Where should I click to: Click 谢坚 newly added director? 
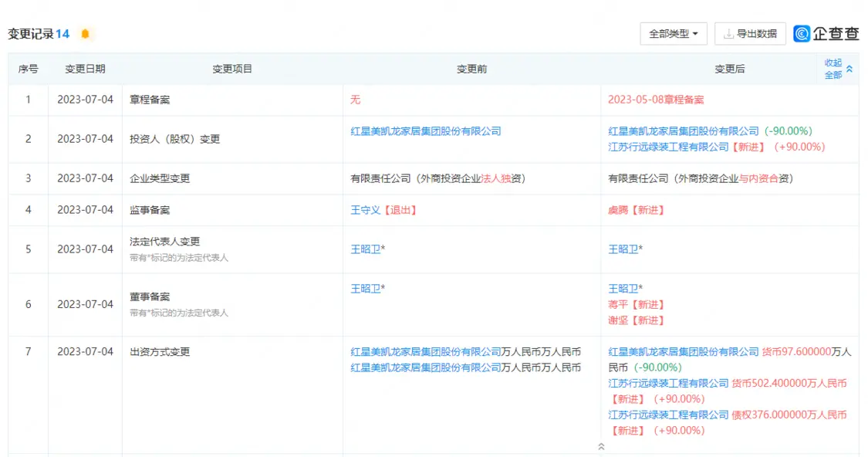(x=618, y=320)
